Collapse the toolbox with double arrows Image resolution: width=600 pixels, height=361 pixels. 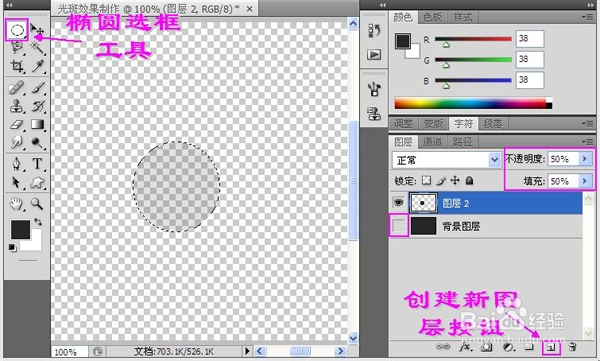(9, 5)
